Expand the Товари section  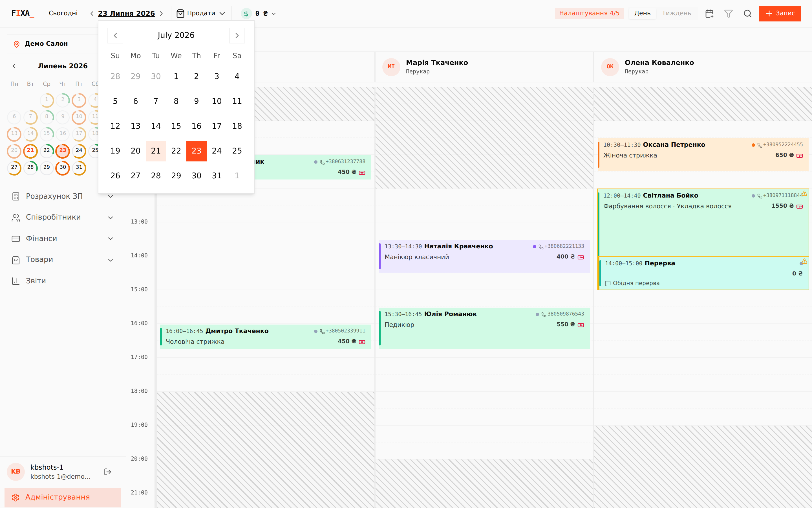tap(111, 260)
